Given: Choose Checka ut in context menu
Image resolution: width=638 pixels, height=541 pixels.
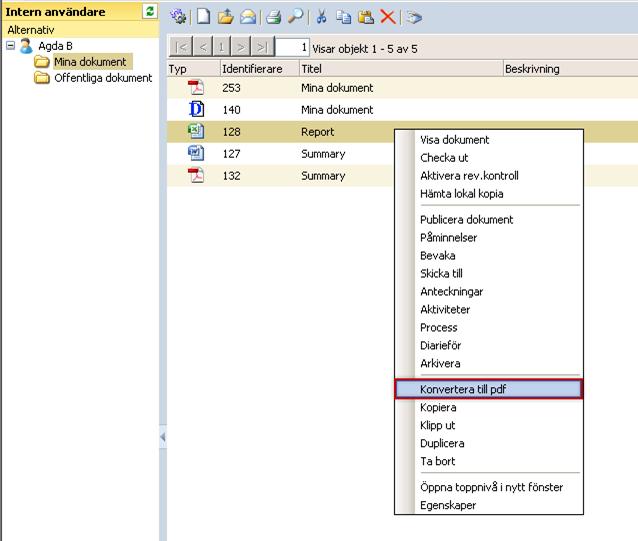Looking at the screenshot, I should [x=489, y=158].
